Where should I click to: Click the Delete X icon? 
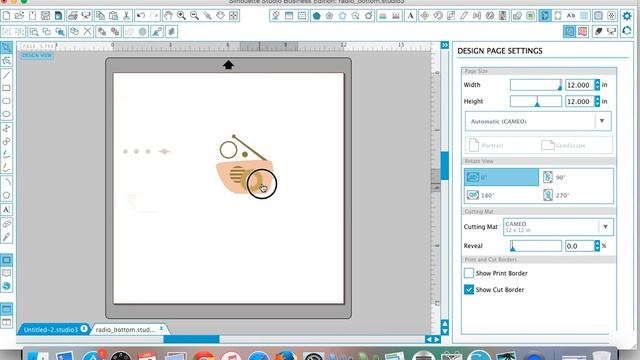pos(87,31)
